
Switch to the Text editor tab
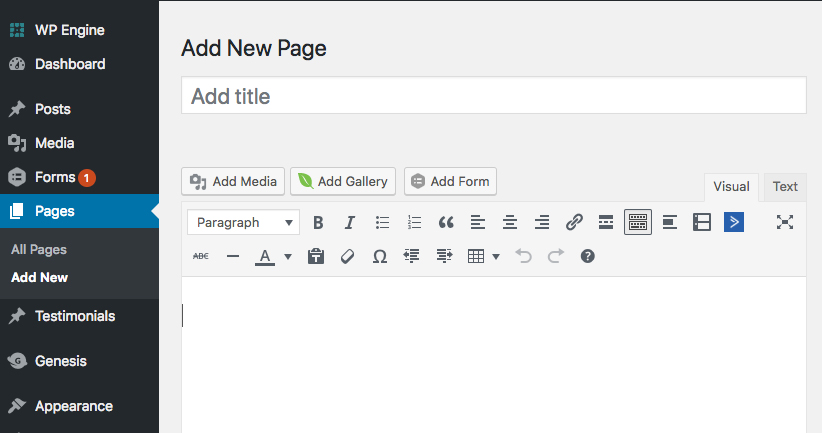(x=785, y=187)
